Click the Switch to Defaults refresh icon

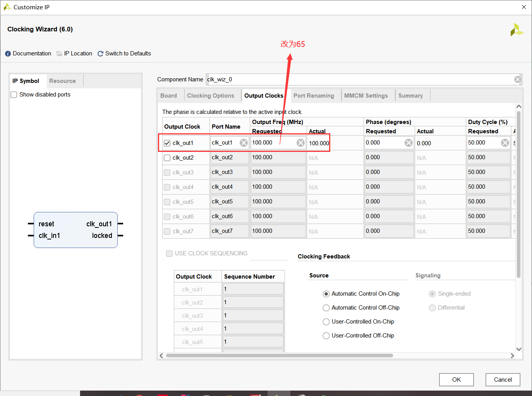click(100, 53)
